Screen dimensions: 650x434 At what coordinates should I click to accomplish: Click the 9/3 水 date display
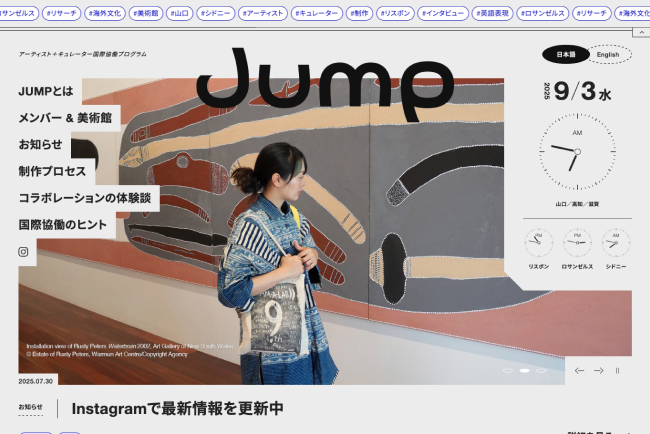(577, 91)
